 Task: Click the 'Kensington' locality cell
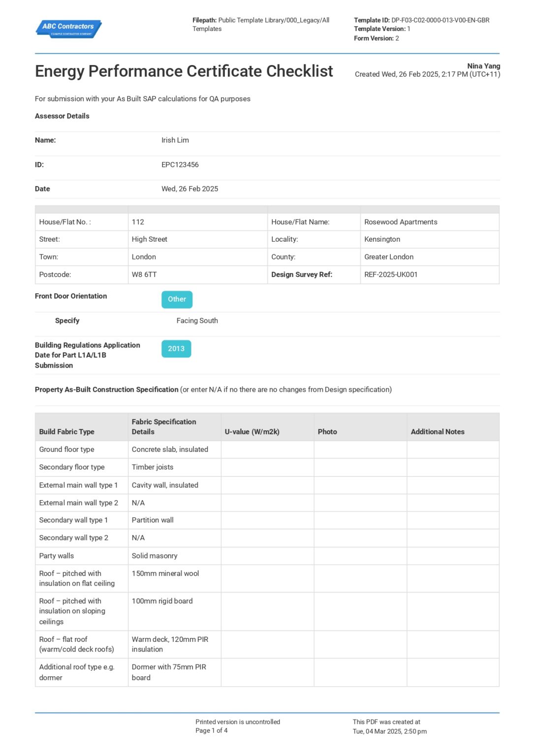tap(382, 239)
